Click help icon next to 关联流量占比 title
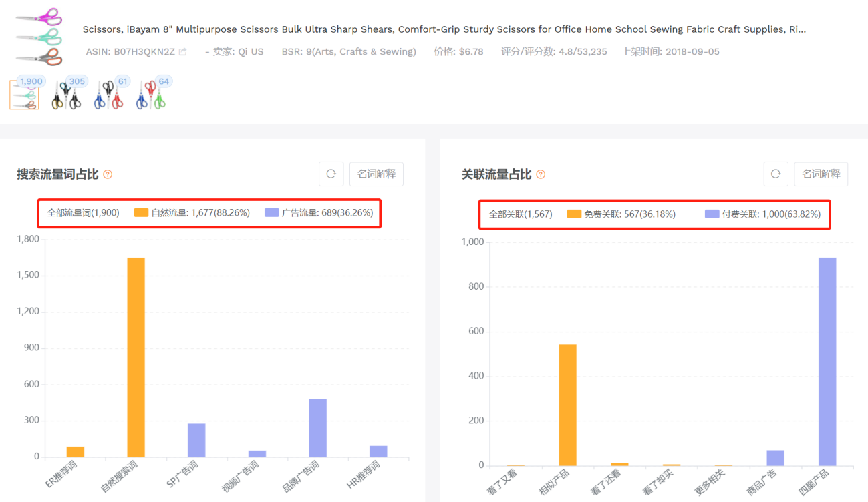Screen dimensions: 868x502 [541, 175]
